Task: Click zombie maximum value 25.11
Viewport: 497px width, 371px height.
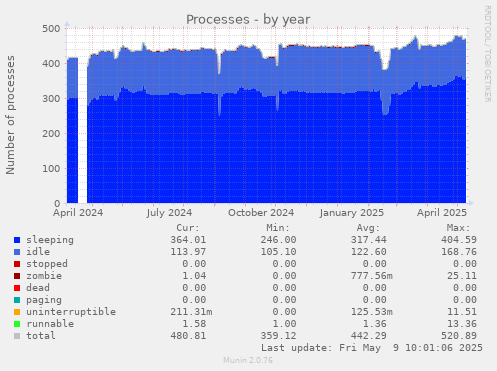Action: pyautogui.click(x=462, y=276)
